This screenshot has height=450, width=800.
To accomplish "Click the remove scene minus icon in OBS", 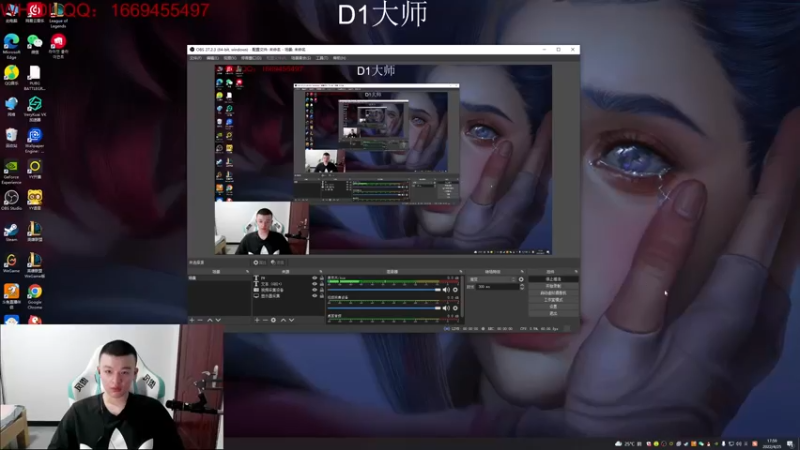I will (200, 320).
